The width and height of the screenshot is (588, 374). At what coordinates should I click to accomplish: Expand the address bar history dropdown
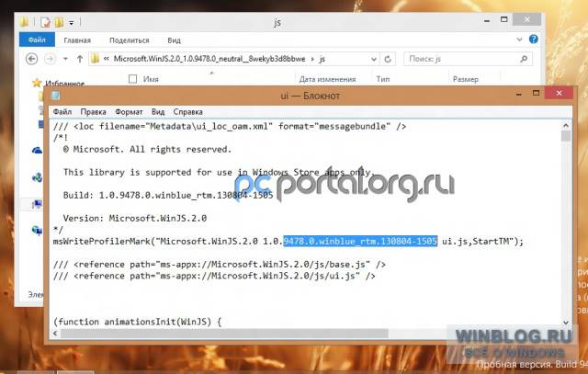[374, 59]
